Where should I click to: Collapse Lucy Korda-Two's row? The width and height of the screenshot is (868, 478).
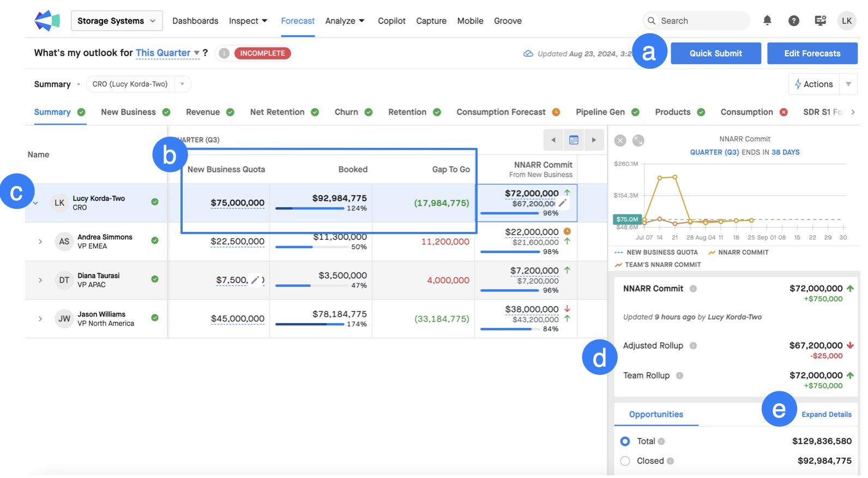point(35,203)
